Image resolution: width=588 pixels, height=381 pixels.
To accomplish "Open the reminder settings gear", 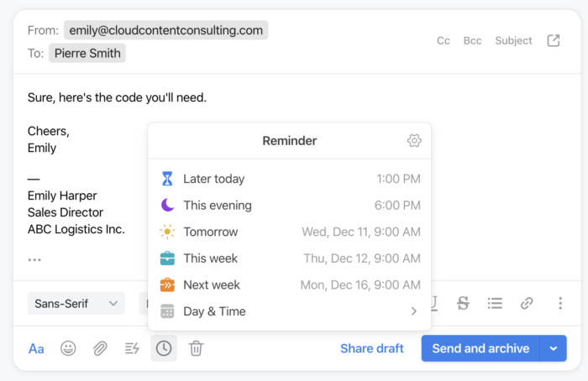I will pyautogui.click(x=414, y=140).
